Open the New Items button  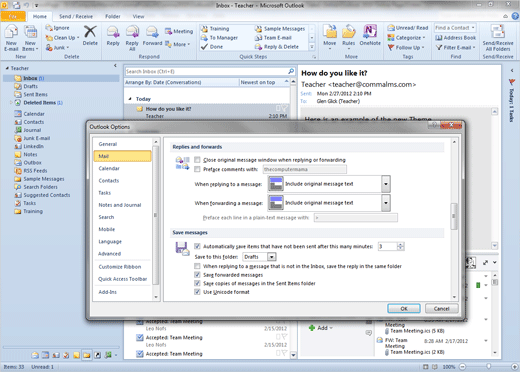click(x=30, y=39)
